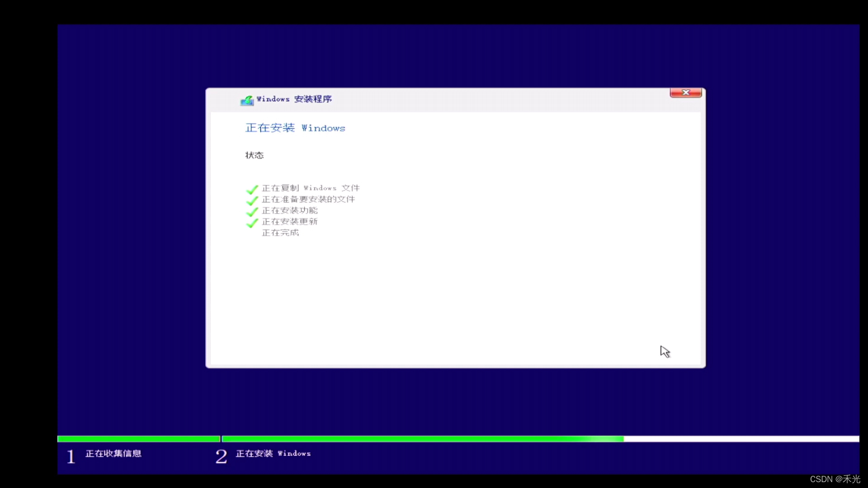
Task: Select the 正在准备要安装的文件 status line
Action: (308, 199)
